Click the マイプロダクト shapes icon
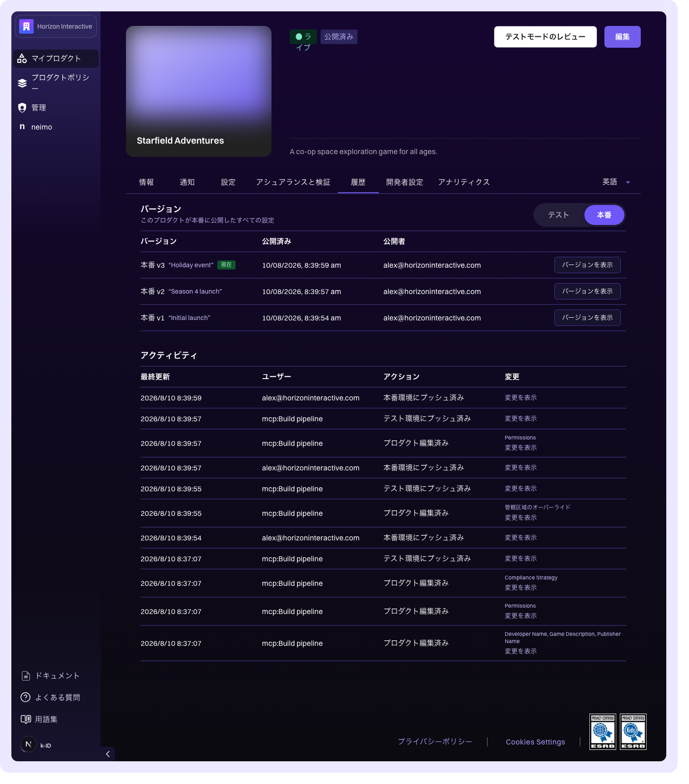This screenshot has width=689, height=784. pyautogui.click(x=22, y=58)
